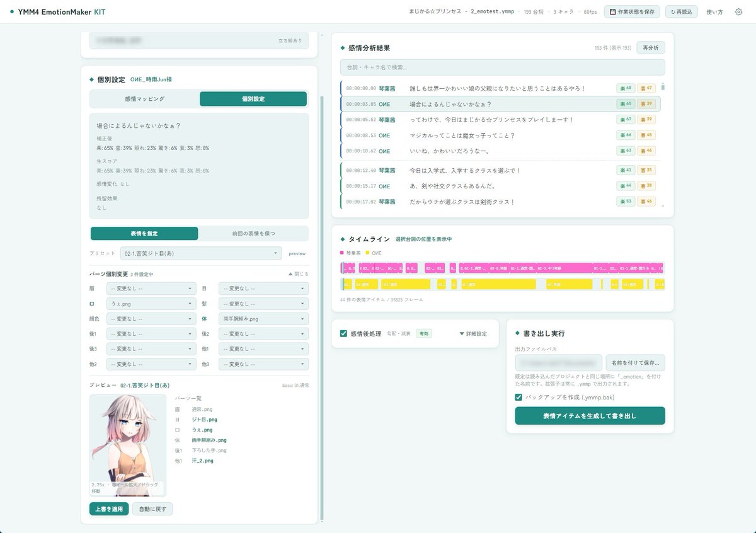756x533 pixels.
Task: Click the 喜 35 emotion badge
Action: (x=646, y=171)
